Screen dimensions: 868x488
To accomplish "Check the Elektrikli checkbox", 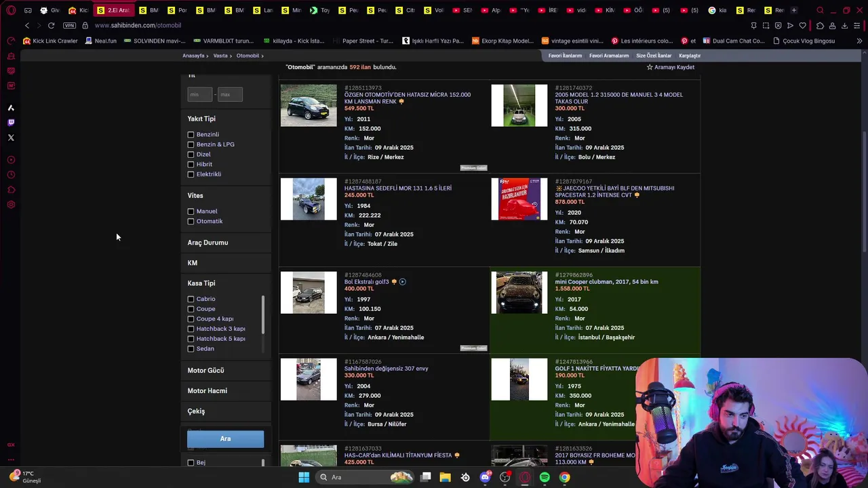I will pyautogui.click(x=191, y=174).
